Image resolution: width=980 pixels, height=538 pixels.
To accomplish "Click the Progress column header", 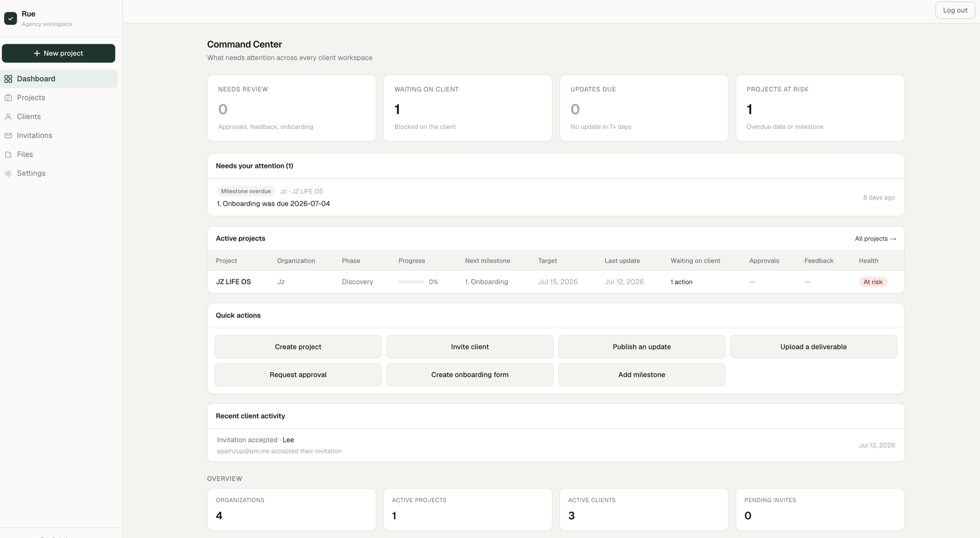I will (411, 261).
